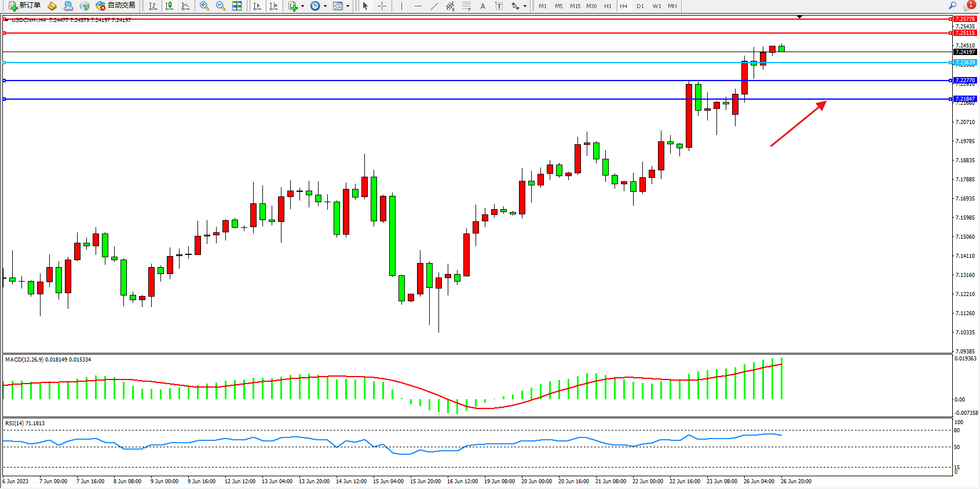The height and width of the screenshot is (489, 980).
Task: Switch chart to bar chart mode
Action: (153, 6)
